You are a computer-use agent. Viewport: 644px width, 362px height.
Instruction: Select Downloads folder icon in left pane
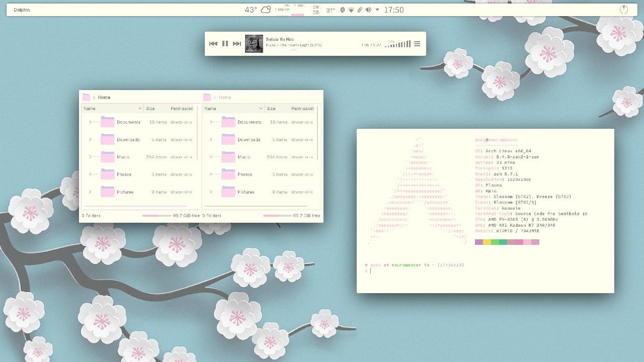point(108,139)
